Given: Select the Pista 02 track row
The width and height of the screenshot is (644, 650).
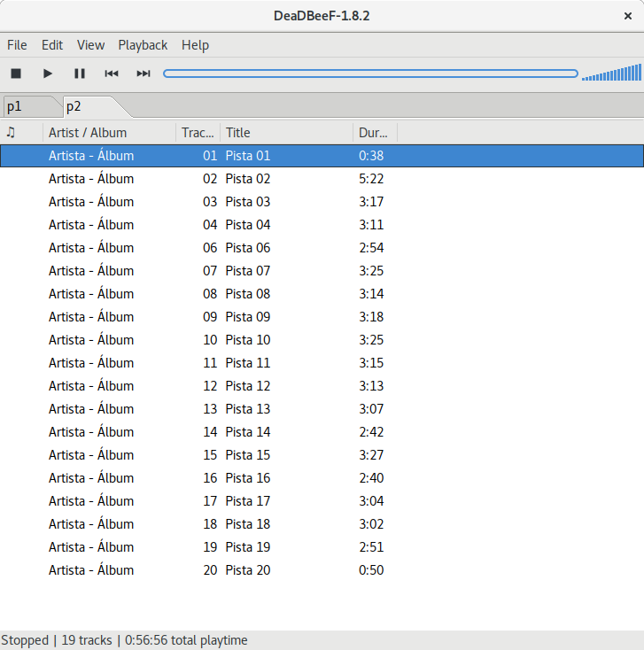Looking at the screenshot, I should (x=322, y=179).
